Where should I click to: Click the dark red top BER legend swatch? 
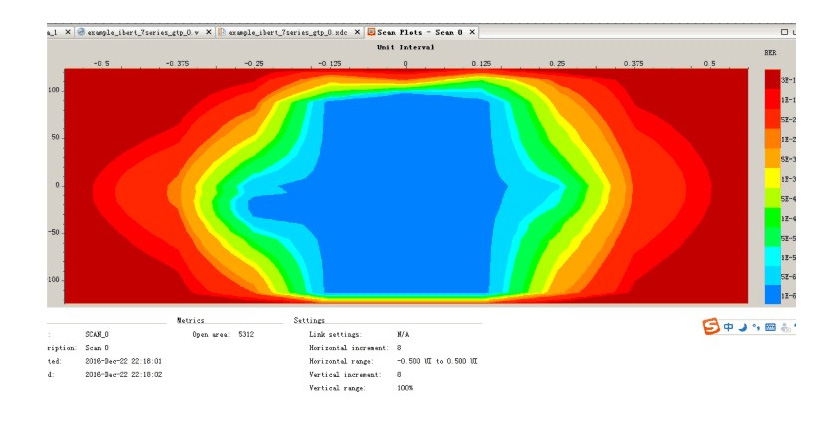[x=772, y=79]
